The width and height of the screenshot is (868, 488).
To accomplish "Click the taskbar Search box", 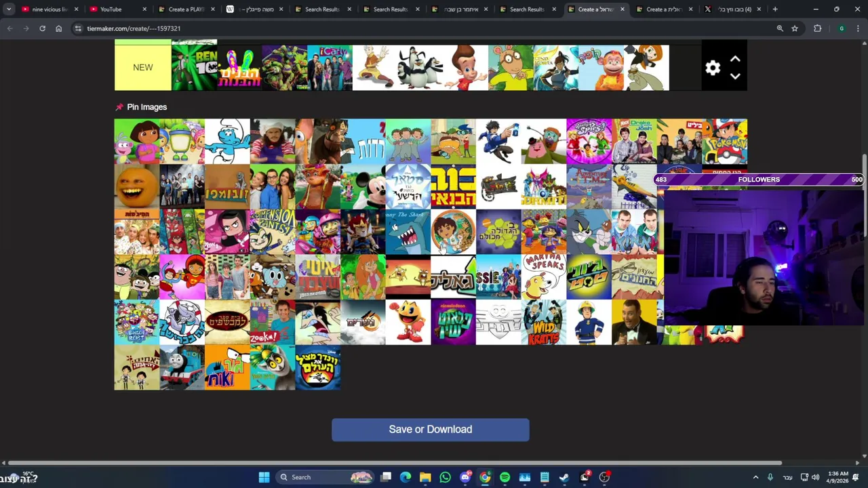I will (x=326, y=477).
